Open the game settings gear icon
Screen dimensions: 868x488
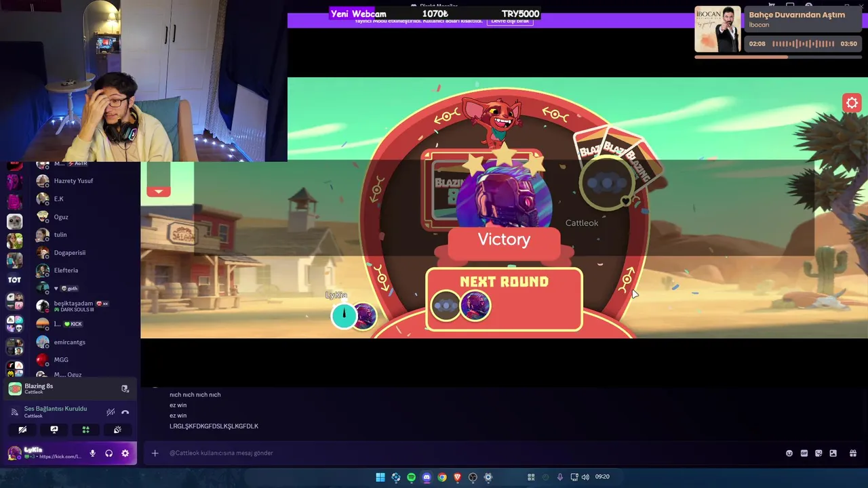(852, 102)
